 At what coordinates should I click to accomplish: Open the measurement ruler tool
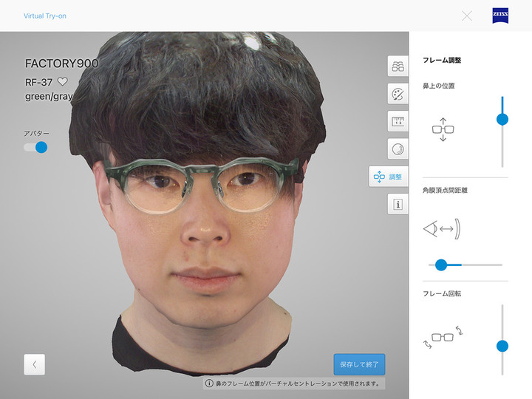398,121
